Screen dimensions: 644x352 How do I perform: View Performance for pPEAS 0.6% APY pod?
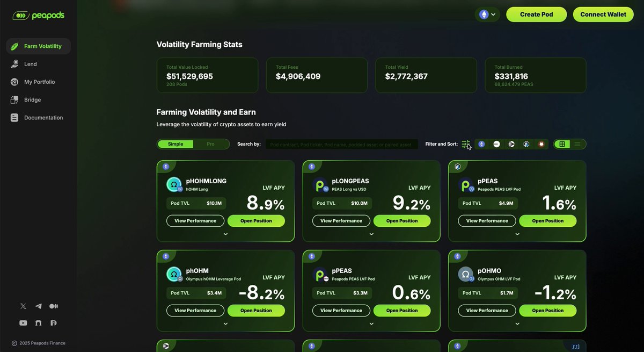coord(341,311)
